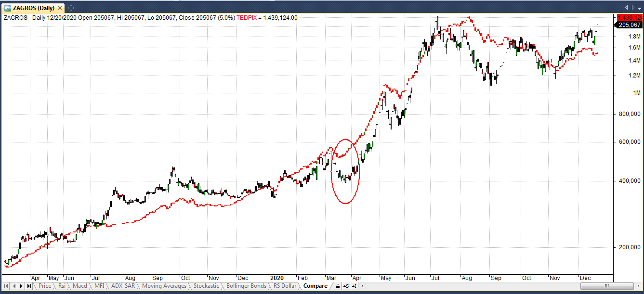The height and width of the screenshot is (294, 644).
Task: Go to previous sheet tab
Action: (14, 286)
